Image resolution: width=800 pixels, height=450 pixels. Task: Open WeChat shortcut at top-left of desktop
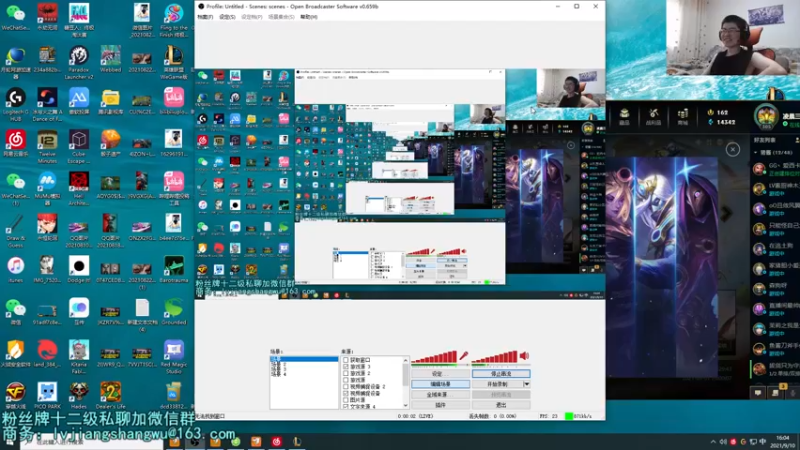[x=15, y=16]
